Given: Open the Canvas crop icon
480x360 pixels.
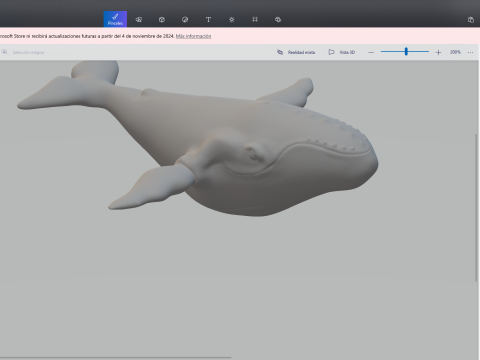Looking at the screenshot, I should [x=255, y=20].
